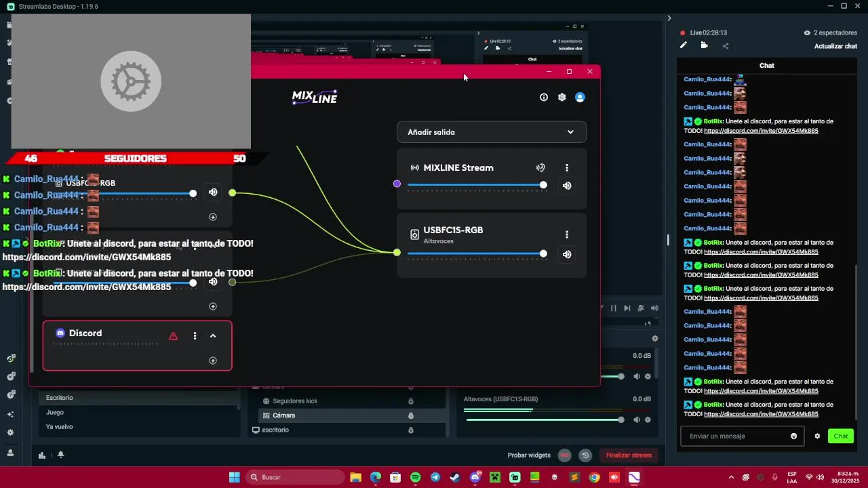The width and height of the screenshot is (868, 488).
Task: Collapse the Discord input card
Action: (x=213, y=336)
